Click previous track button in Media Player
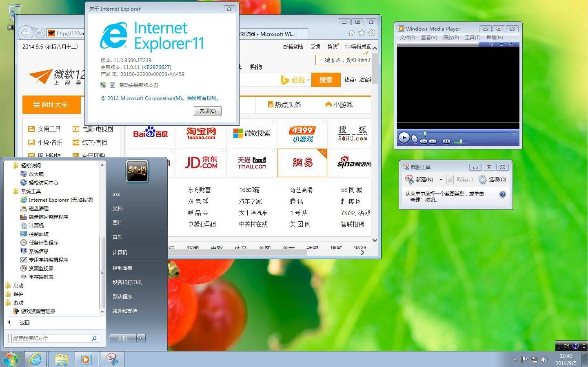588x367 pixels. pos(424,141)
